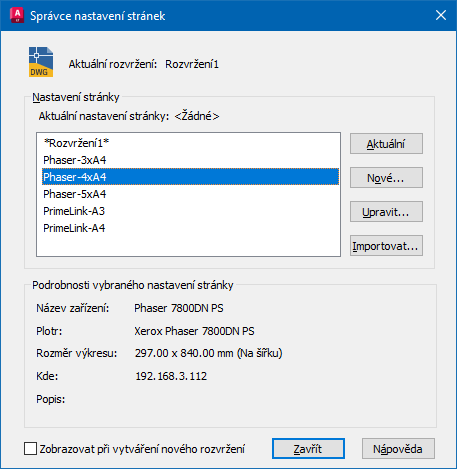Set selected setup as current with Aktuální
Screen dimensions: 457x469
(386, 144)
